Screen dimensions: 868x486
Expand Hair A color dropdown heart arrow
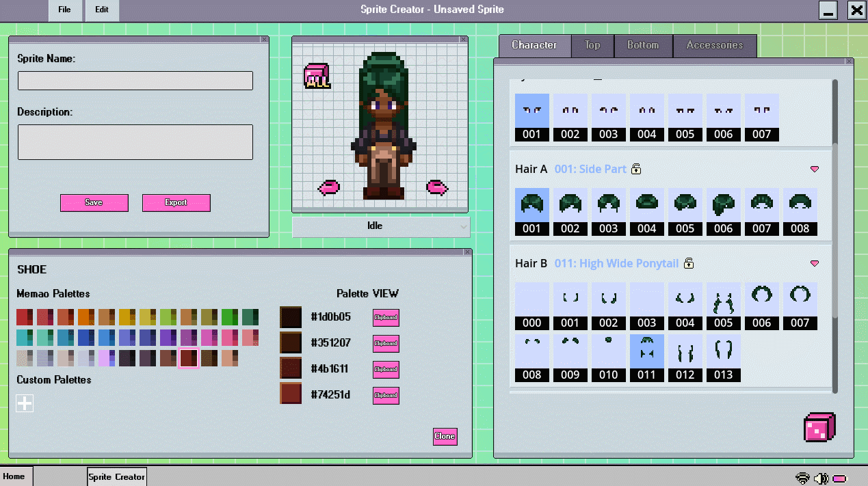click(814, 169)
